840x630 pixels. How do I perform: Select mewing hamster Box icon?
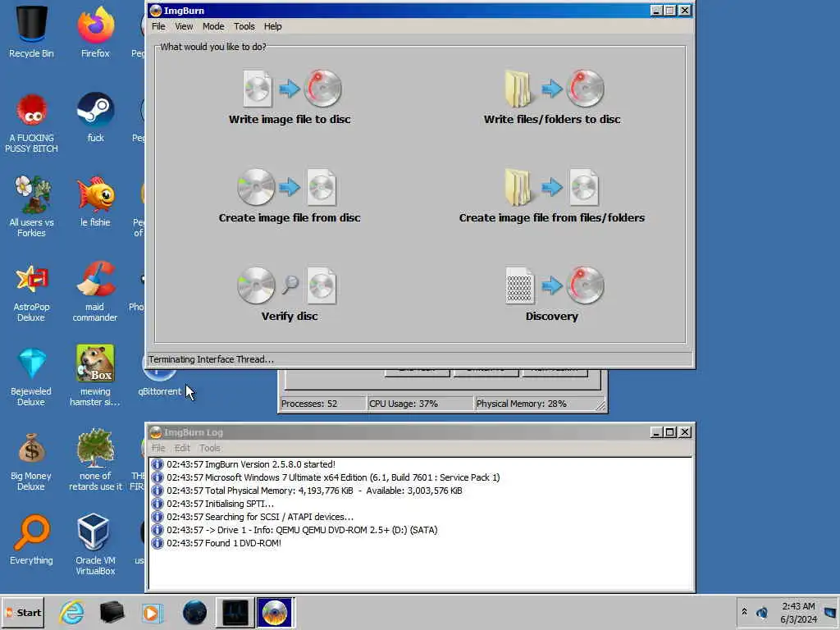95,376
